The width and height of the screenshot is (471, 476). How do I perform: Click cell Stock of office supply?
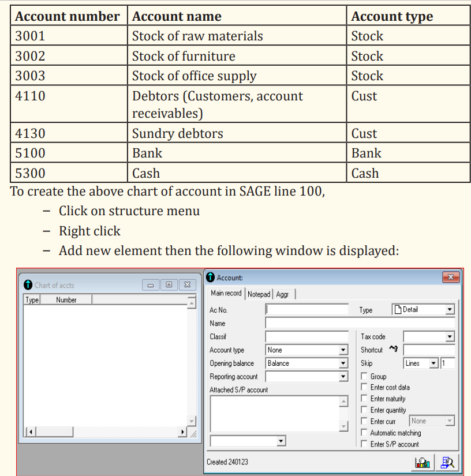coord(237,75)
